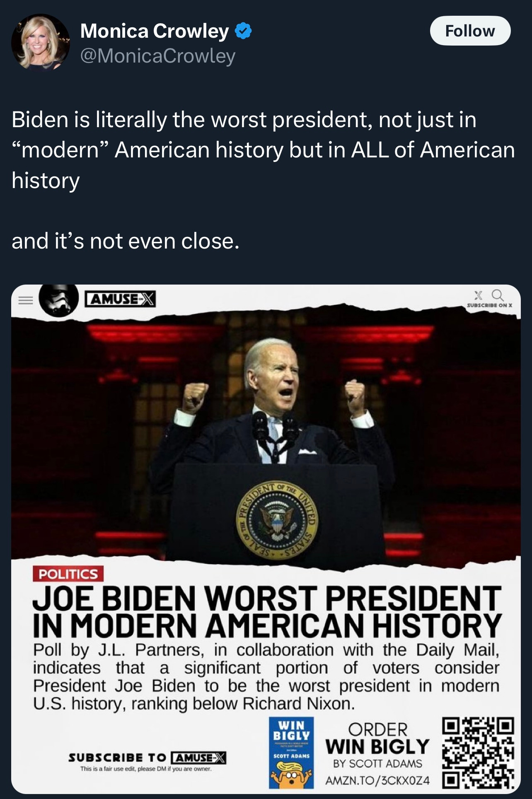The height and width of the screenshot is (799, 532).
Task: Click the Subscribe on X label
Action: point(490,305)
